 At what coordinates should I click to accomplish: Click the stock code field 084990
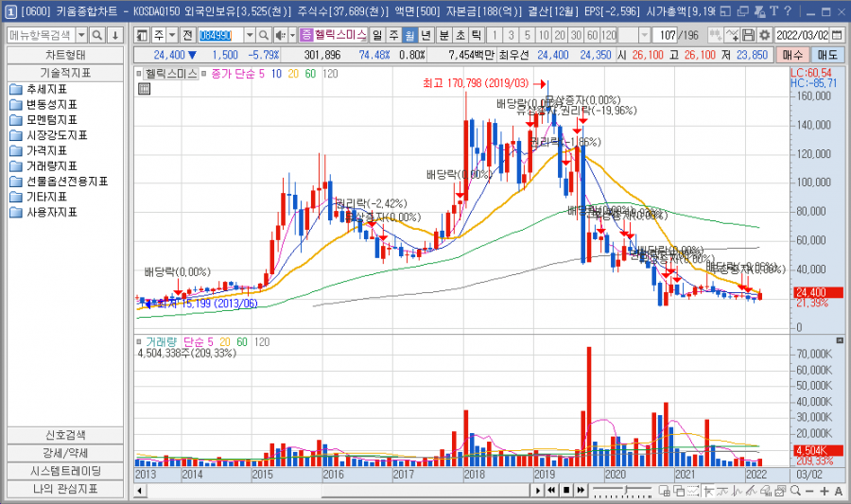pyautogui.click(x=220, y=35)
